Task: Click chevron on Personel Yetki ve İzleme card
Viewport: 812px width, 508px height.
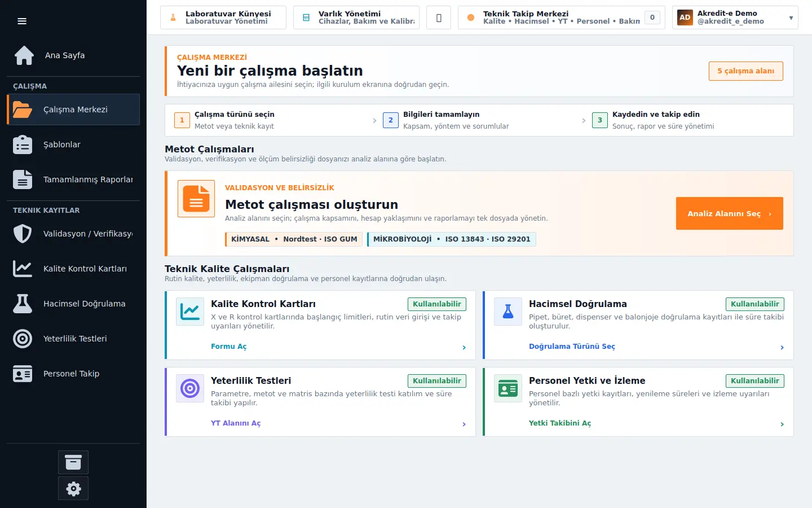Action: (782, 424)
